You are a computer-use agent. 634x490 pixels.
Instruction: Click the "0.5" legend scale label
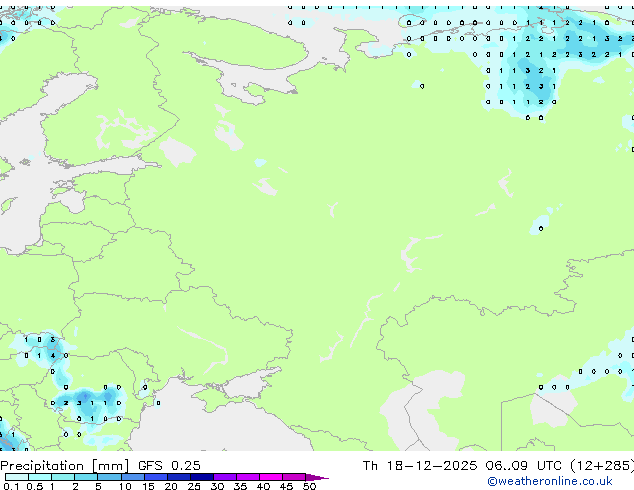click(x=35, y=486)
